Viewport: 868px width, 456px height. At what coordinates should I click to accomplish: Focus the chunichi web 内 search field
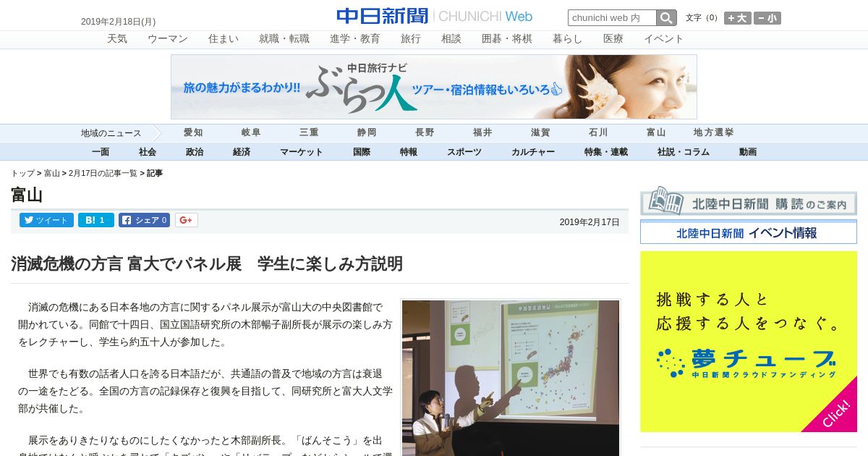(x=612, y=18)
